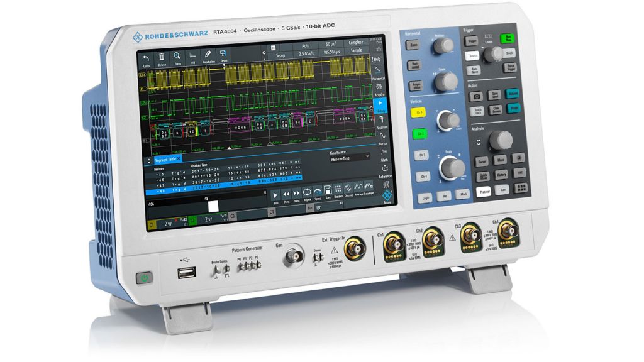
Task: Open the Math f(x) icon
Action: pos(383,151)
